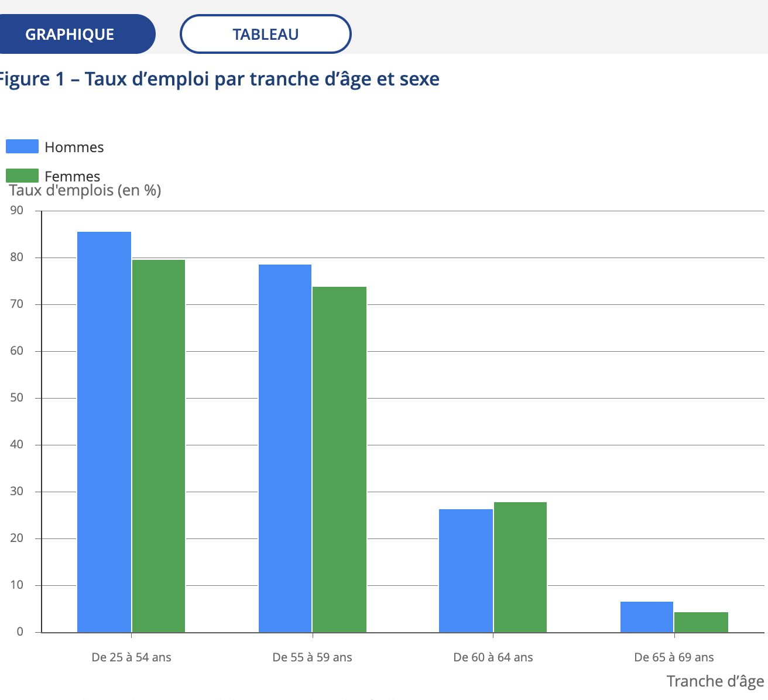Select the "De 60 à 64 ans" axis label
The height and width of the screenshot is (700, 768).
coord(493,657)
